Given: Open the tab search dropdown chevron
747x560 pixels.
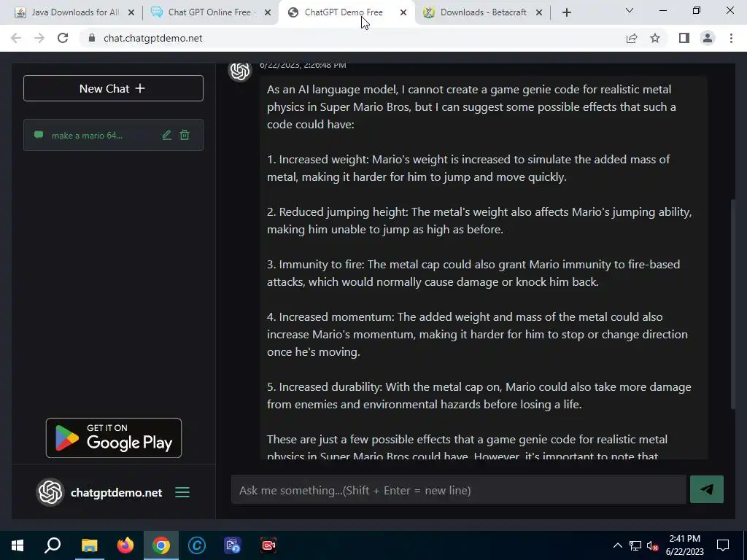Looking at the screenshot, I should (x=630, y=10).
